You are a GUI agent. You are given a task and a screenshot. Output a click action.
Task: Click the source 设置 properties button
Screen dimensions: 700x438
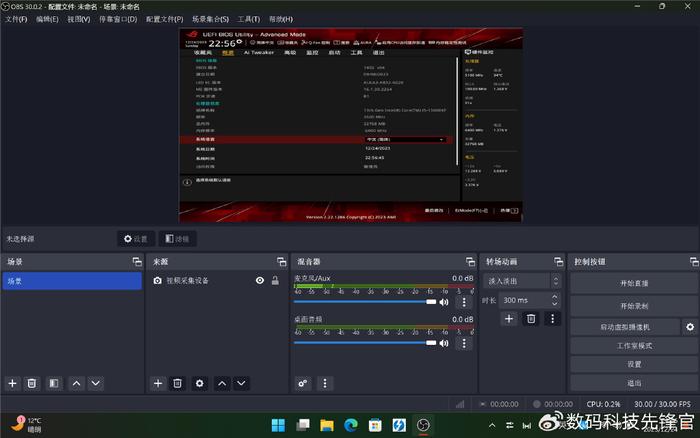(x=136, y=239)
